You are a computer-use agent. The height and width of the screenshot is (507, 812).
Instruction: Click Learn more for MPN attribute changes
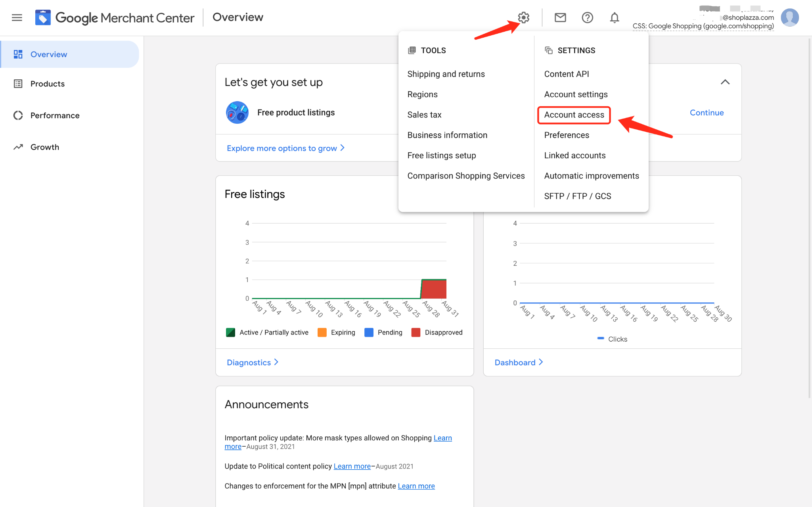[x=416, y=486]
